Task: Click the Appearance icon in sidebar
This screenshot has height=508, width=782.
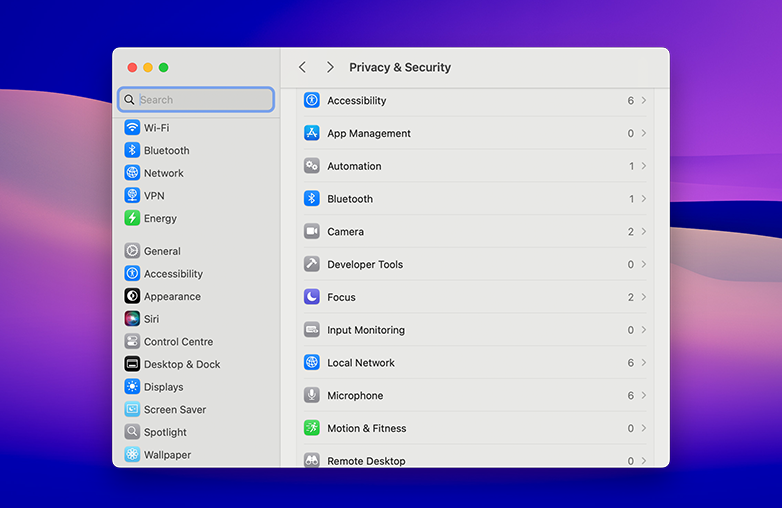Action: pos(132,296)
